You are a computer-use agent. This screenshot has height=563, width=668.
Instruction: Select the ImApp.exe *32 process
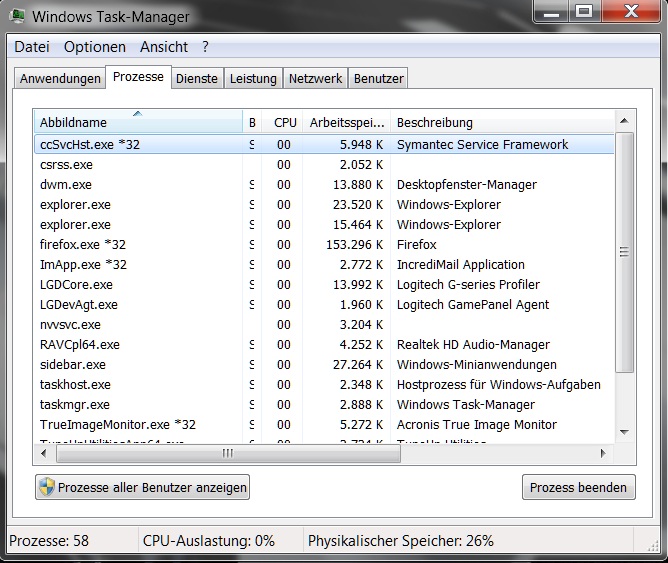pyautogui.click(x=324, y=264)
